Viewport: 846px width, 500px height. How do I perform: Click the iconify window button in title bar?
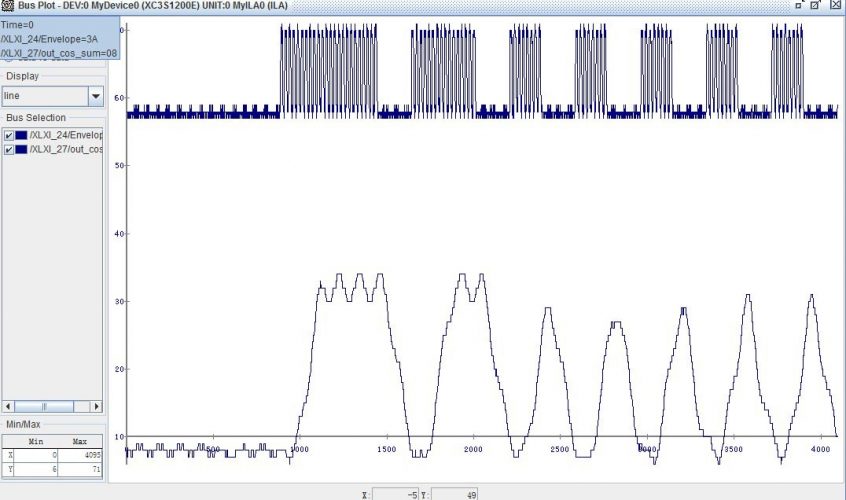pos(799,5)
